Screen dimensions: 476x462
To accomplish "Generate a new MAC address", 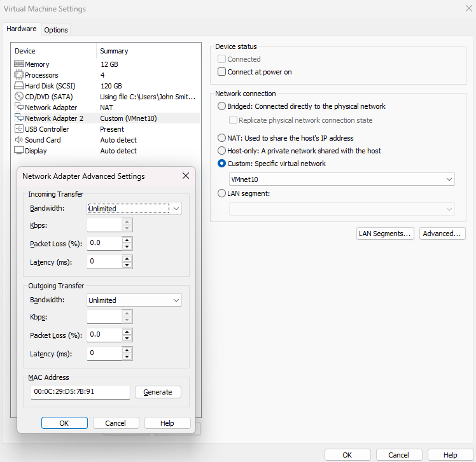I will (x=158, y=392).
